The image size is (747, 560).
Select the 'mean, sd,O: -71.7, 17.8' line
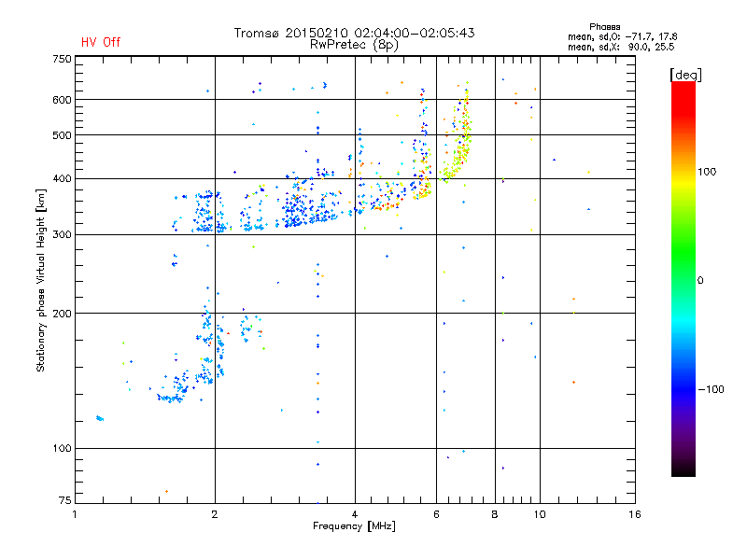pyautogui.click(x=622, y=36)
